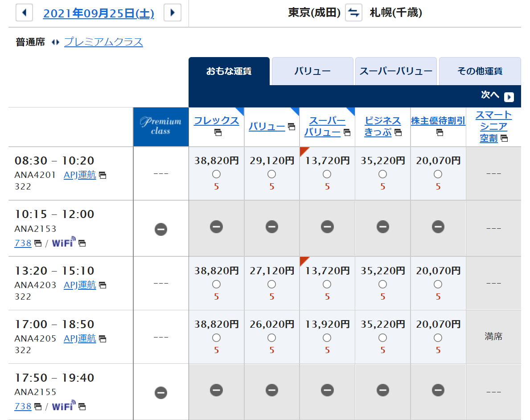Viewport: 530px width, 420px height.
Task: Open popup icon next to ビジネスきっぷ header
Action: [398, 132]
